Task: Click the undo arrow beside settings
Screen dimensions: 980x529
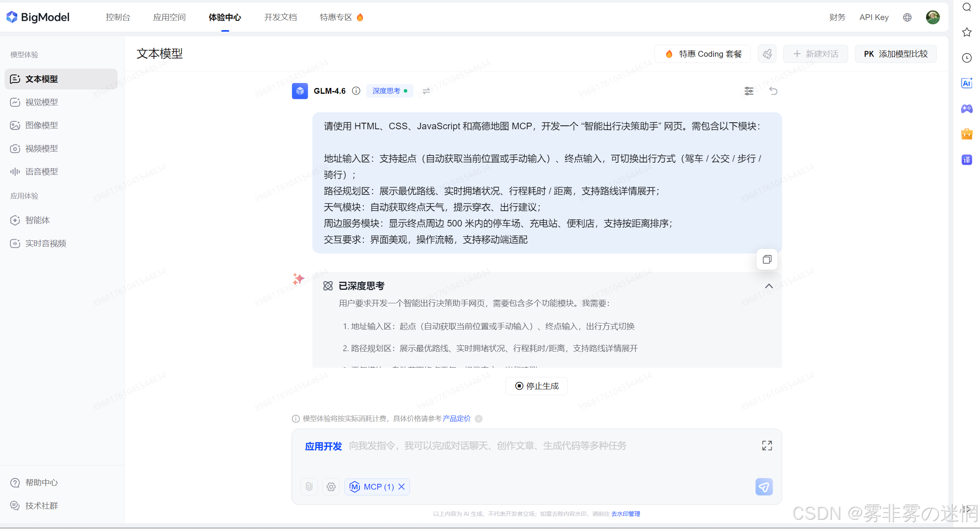Action: (773, 91)
